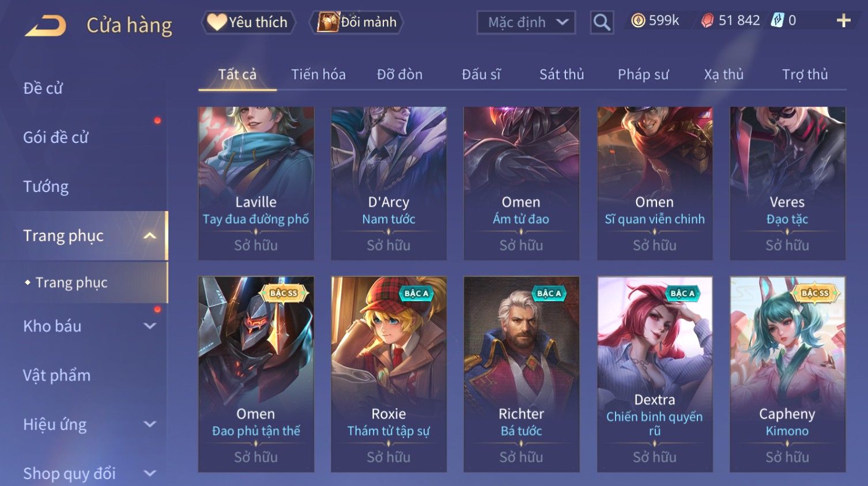
Task: Click the red ruby 51 842 icon
Action: click(x=707, y=21)
